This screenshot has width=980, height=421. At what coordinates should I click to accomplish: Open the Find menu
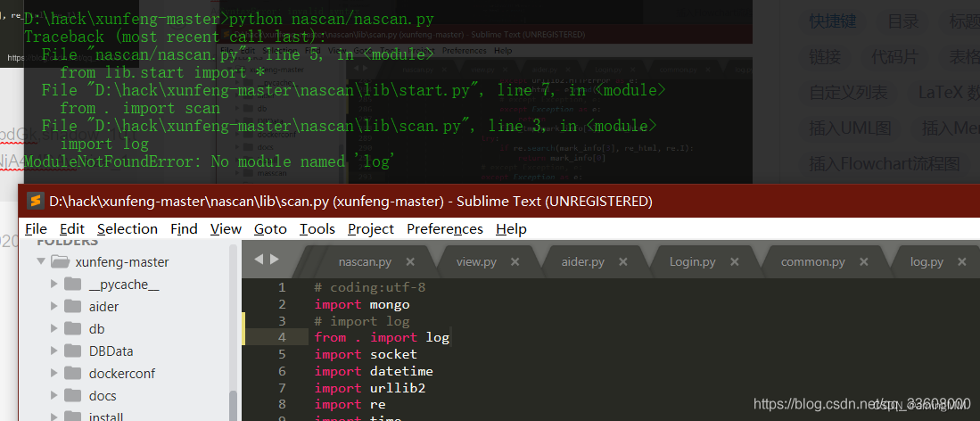[184, 229]
